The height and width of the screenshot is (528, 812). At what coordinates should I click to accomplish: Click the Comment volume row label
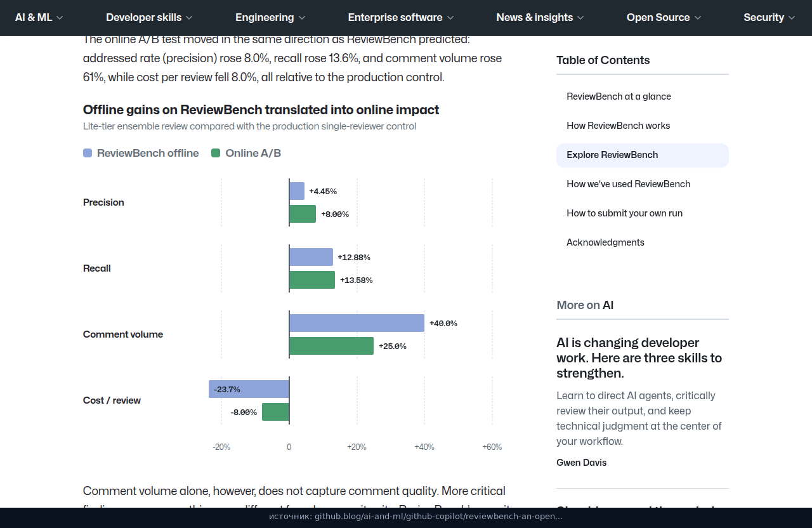point(123,334)
